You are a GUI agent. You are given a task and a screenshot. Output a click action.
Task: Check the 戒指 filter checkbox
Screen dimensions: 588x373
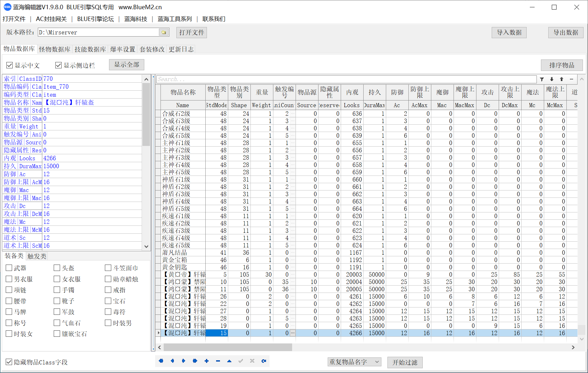coord(108,290)
